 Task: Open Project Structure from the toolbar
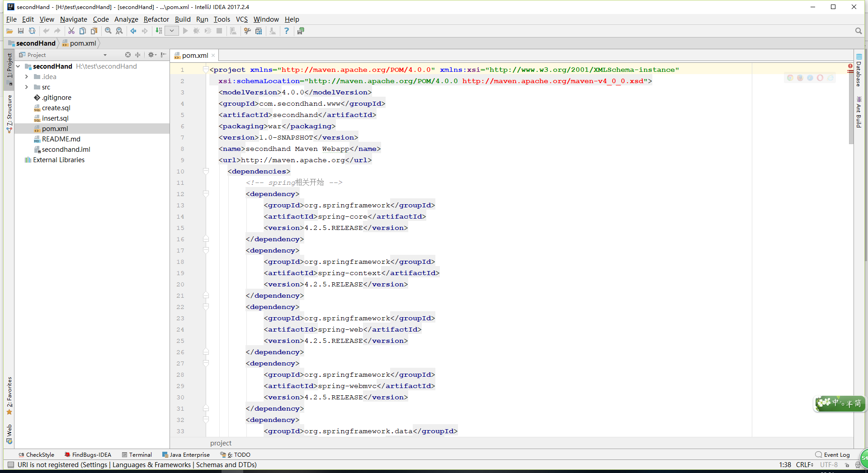259,31
